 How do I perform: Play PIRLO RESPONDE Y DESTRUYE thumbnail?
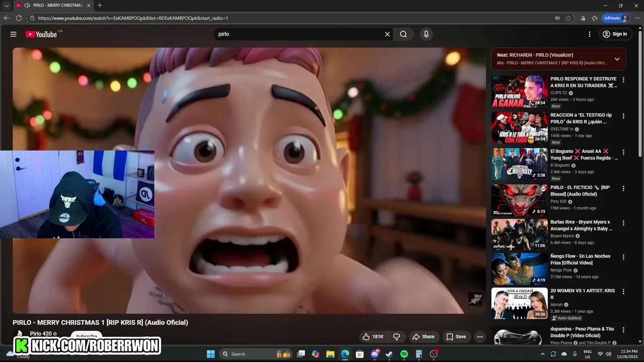coord(519,92)
